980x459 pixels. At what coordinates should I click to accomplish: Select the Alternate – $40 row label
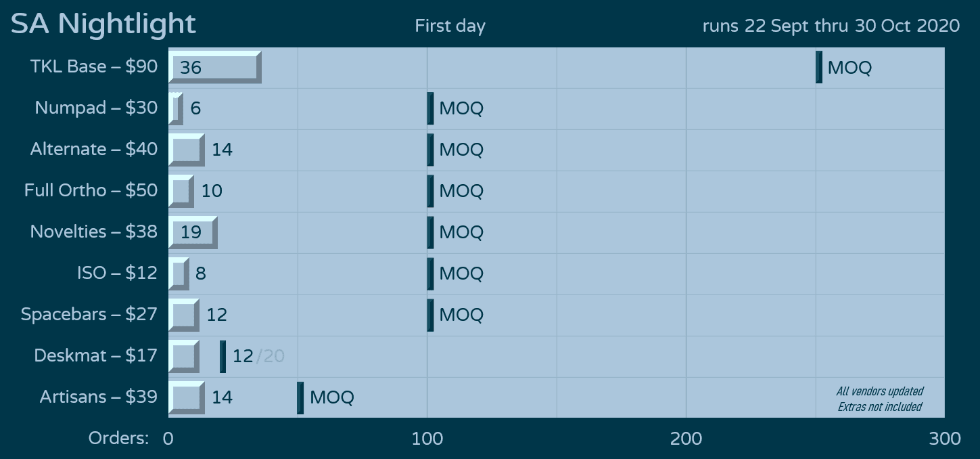point(94,149)
